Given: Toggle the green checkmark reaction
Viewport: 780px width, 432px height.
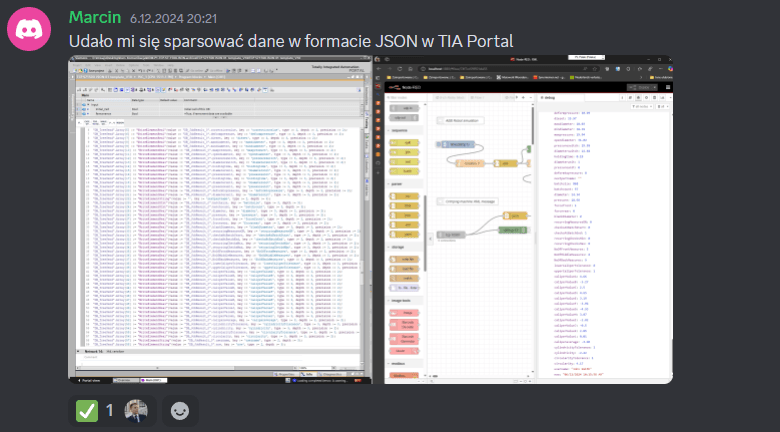Looking at the screenshot, I should pyautogui.click(x=88, y=409).
